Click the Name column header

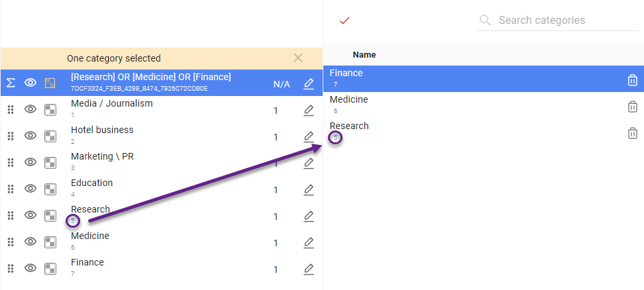click(x=364, y=55)
